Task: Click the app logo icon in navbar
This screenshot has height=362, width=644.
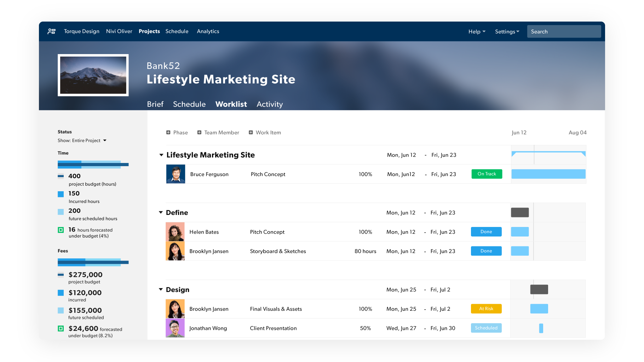Action: pyautogui.click(x=51, y=31)
